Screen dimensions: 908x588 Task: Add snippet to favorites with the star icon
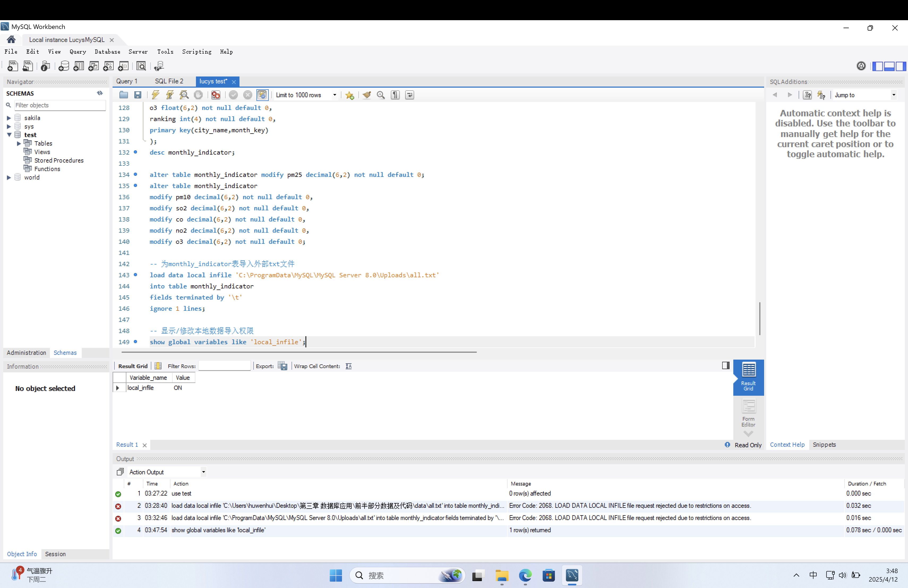coord(349,95)
